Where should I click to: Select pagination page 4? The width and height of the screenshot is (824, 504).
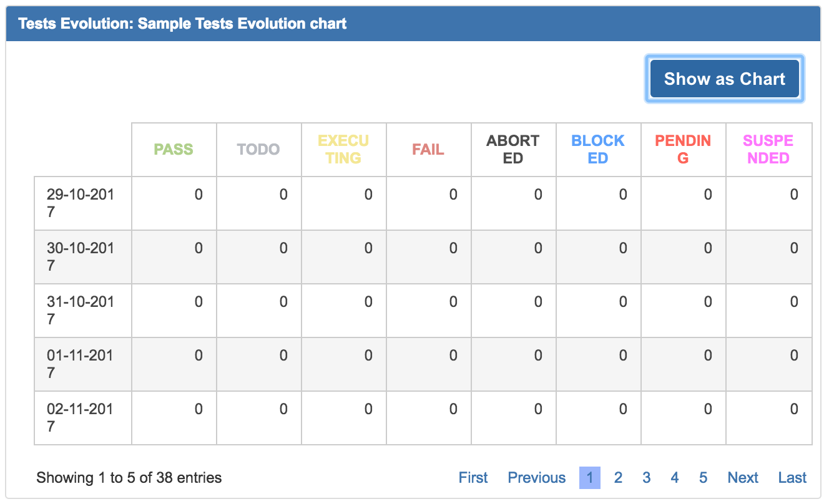tap(674, 478)
